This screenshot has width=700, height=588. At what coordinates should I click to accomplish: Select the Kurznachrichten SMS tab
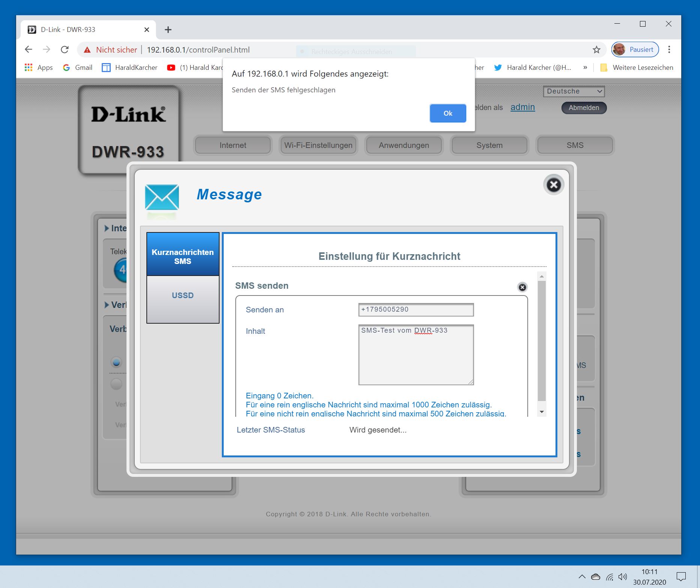click(x=183, y=254)
